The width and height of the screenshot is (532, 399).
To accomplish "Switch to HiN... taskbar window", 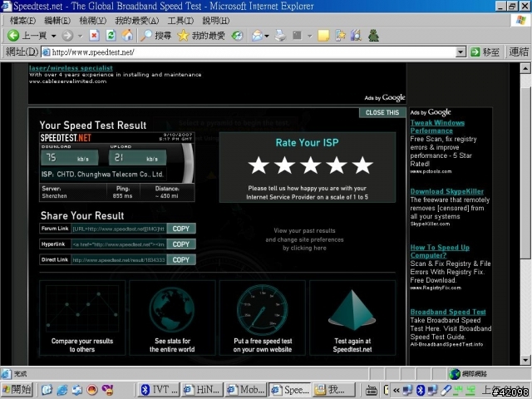I will click(x=202, y=390).
